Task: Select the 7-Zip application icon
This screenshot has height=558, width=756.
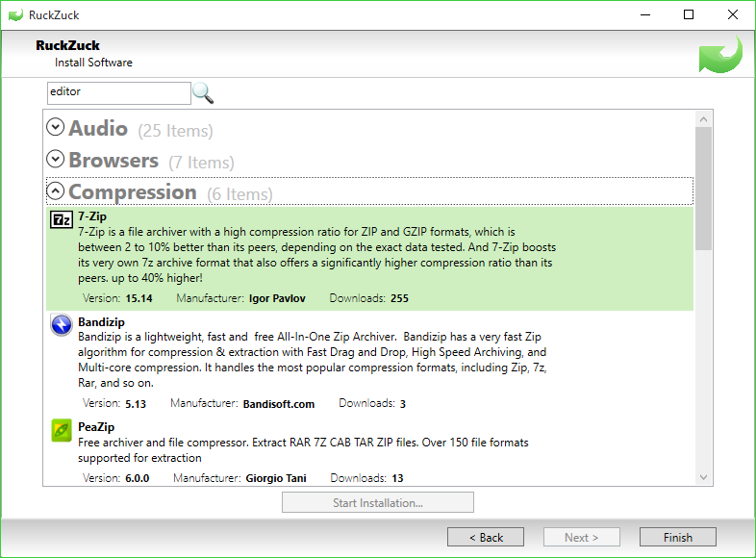Action: point(62,220)
